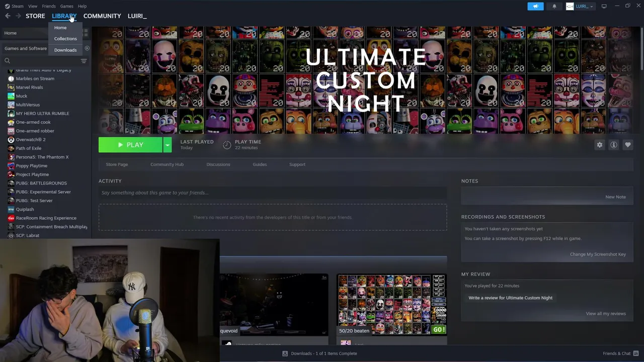The height and width of the screenshot is (362, 644).
Task: Click the activity message input field
Action: click(x=273, y=193)
